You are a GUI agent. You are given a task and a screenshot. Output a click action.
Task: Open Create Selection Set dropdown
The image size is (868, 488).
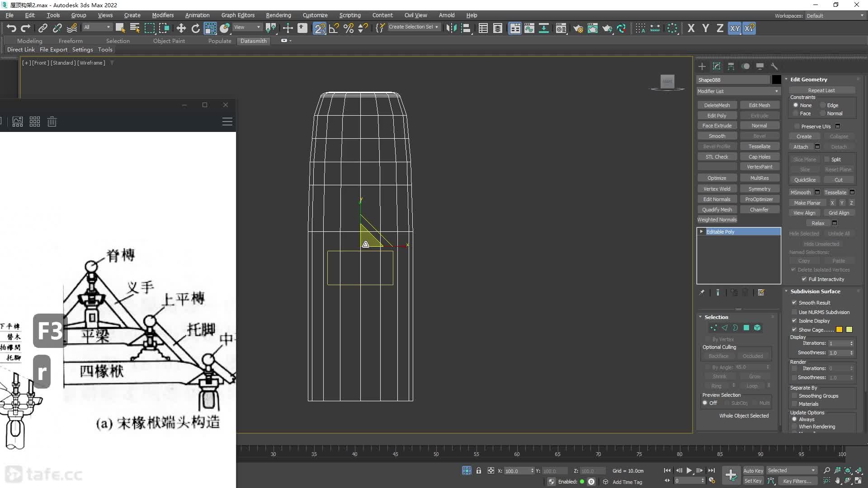tap(414, 27)
